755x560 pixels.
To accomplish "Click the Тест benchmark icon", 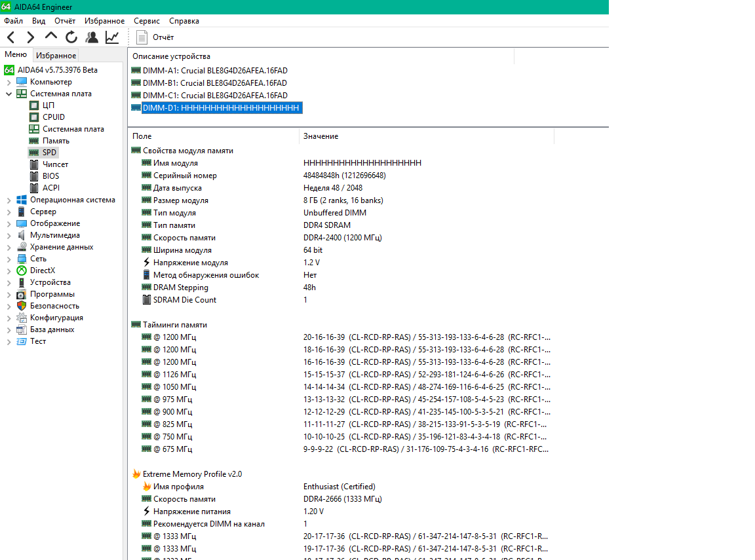I will (x=22, y=341).
